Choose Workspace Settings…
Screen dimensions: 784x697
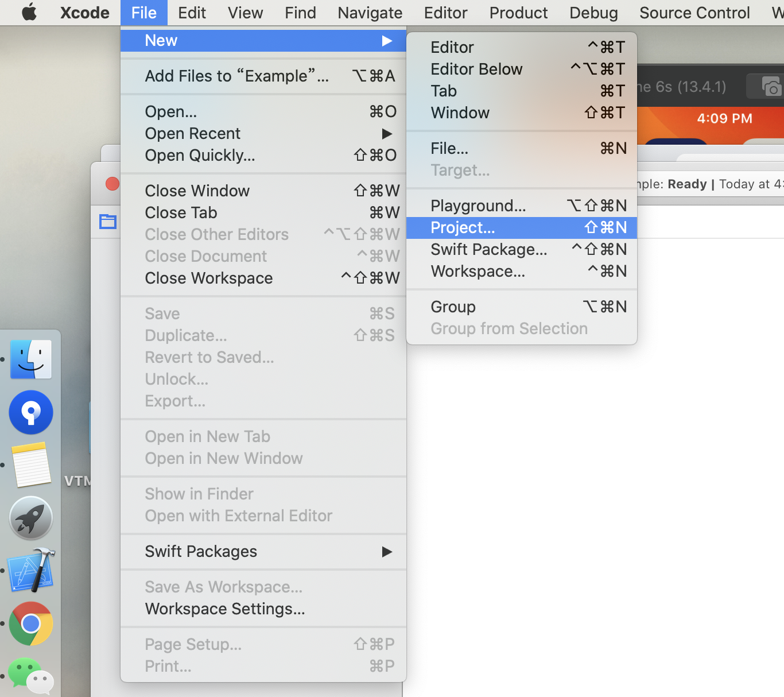(x=263, y=609)
